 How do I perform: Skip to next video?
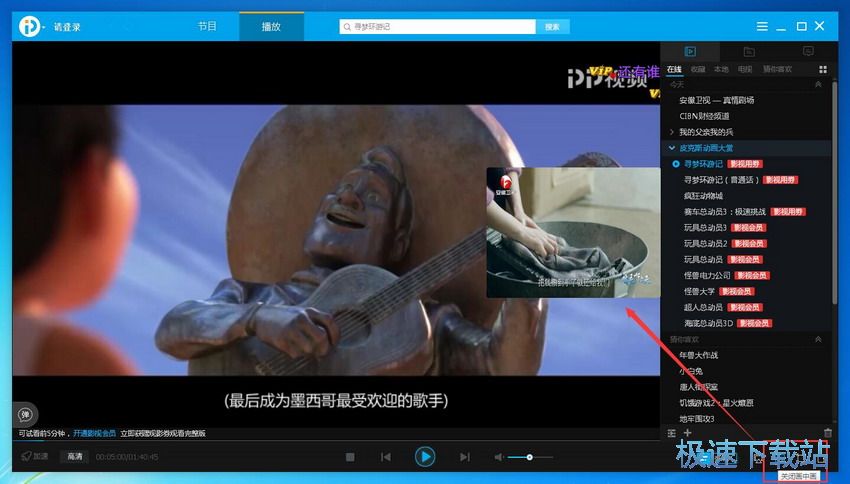pyautogui.click(x=465, y=457)
